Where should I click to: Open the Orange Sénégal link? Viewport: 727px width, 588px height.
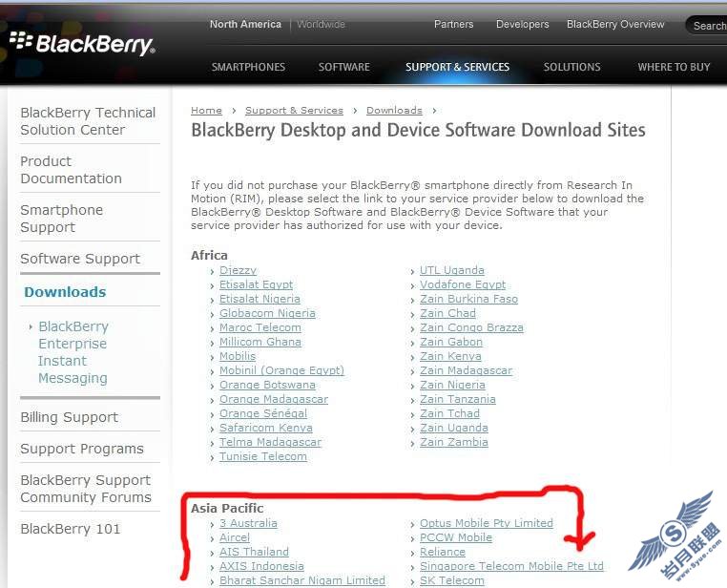pyautogui.click(x=263, y=413)
